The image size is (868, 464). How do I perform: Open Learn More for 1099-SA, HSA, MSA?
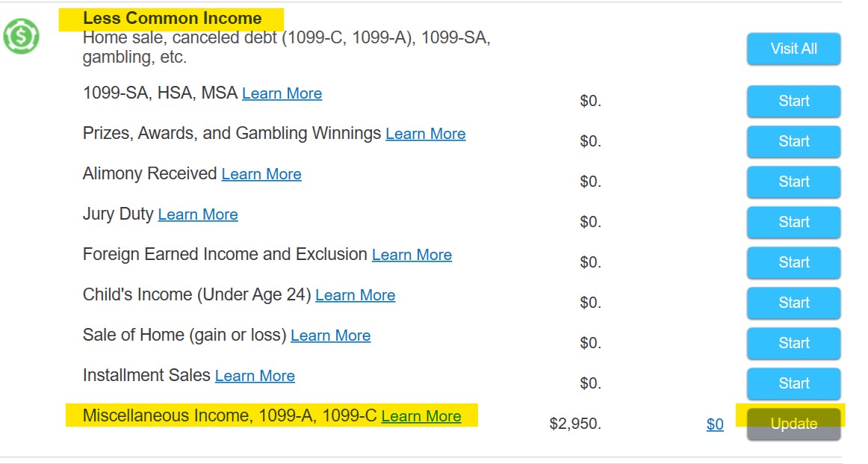click(x=282, y=93)
